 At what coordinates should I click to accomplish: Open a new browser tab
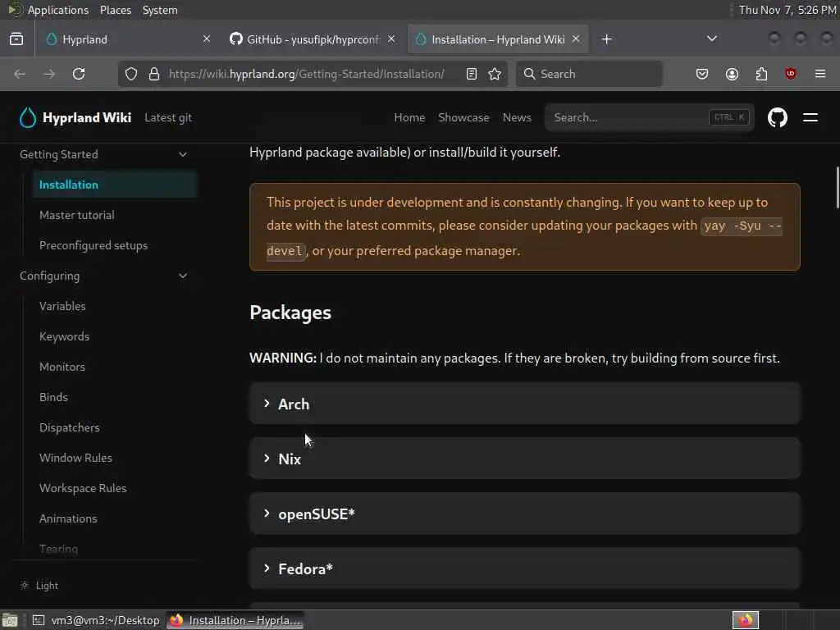coord(606,39)
